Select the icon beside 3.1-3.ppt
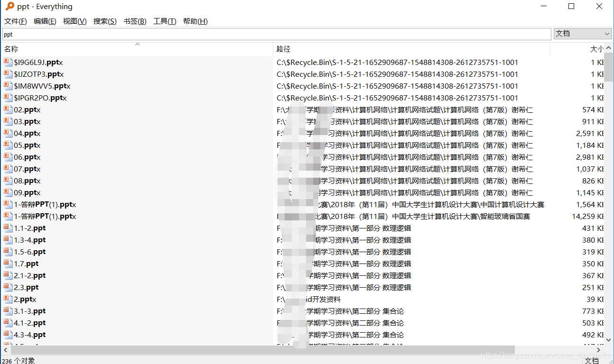 [8, 311]
